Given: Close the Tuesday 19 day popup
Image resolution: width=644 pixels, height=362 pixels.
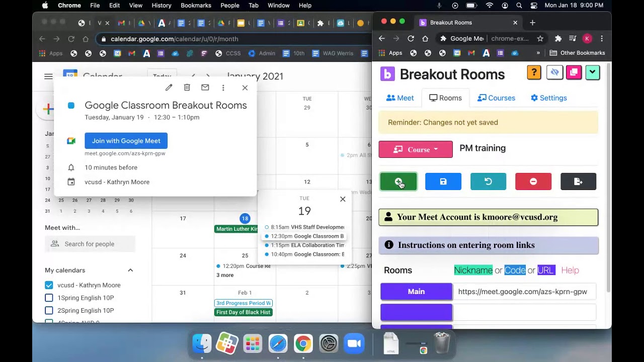Looking at the screenshot, I should point(343,199).
